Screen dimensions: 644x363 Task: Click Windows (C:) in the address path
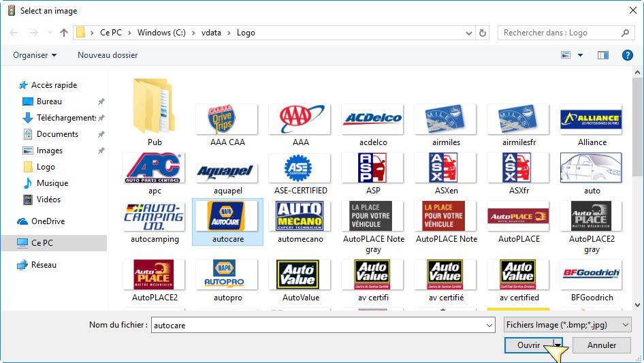pos(161,33)
